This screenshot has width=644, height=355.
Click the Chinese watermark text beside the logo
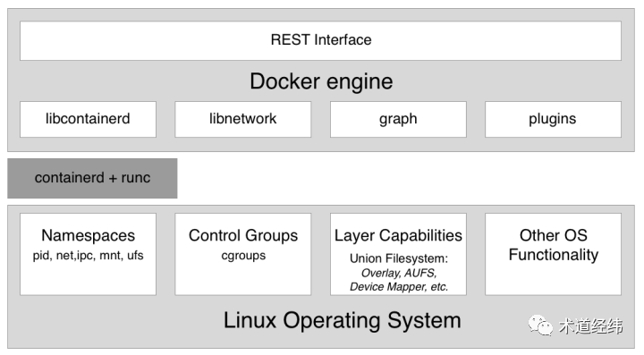590,326
